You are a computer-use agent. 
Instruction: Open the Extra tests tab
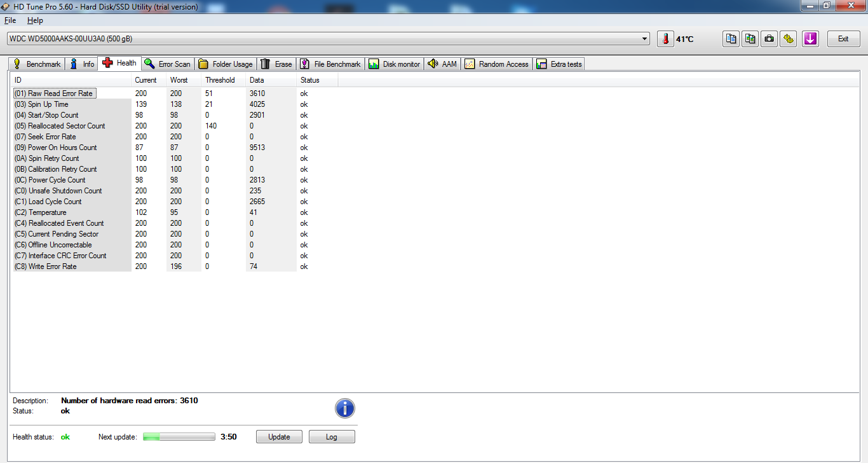pos(559,64)
